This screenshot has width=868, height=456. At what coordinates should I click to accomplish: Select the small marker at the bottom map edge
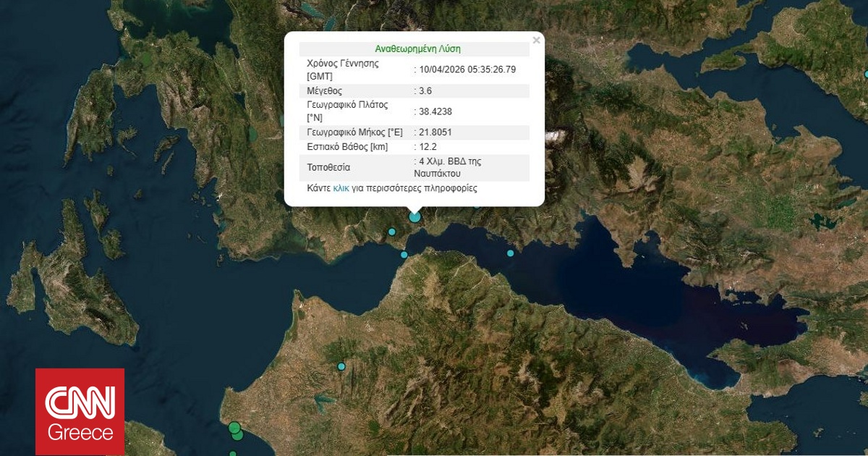[x=233, y=453]
